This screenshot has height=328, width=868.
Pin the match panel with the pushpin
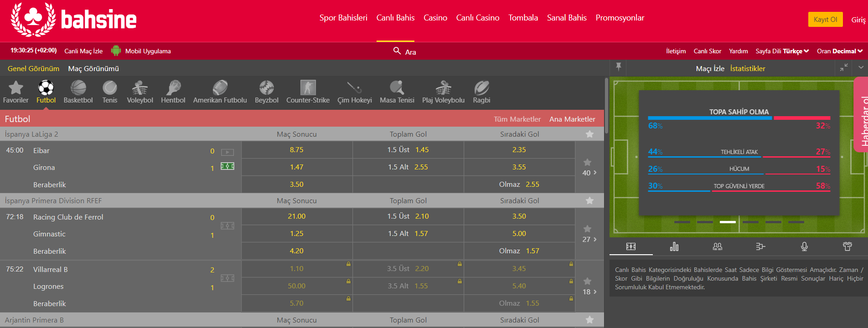tap(619, 67)
